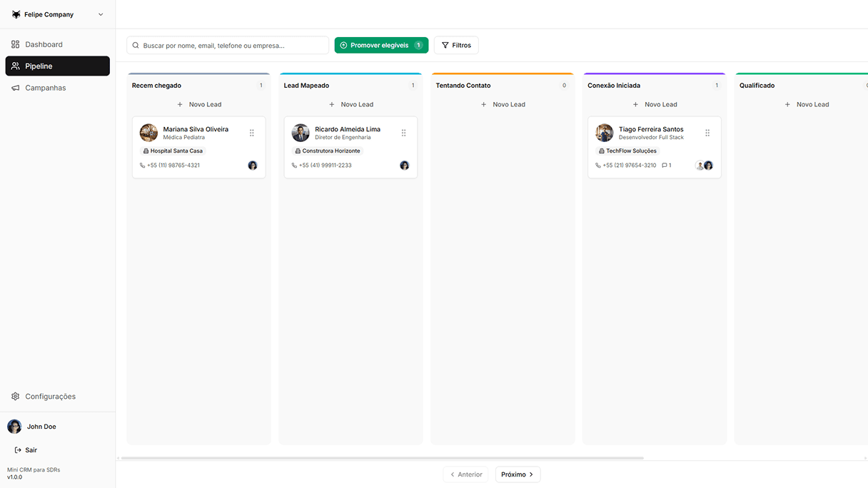Image resolution: width=868 pixels, height=488 pixels.
Task: Click the funnel icon on the Filtros button
Action: (x=444, y=45)
